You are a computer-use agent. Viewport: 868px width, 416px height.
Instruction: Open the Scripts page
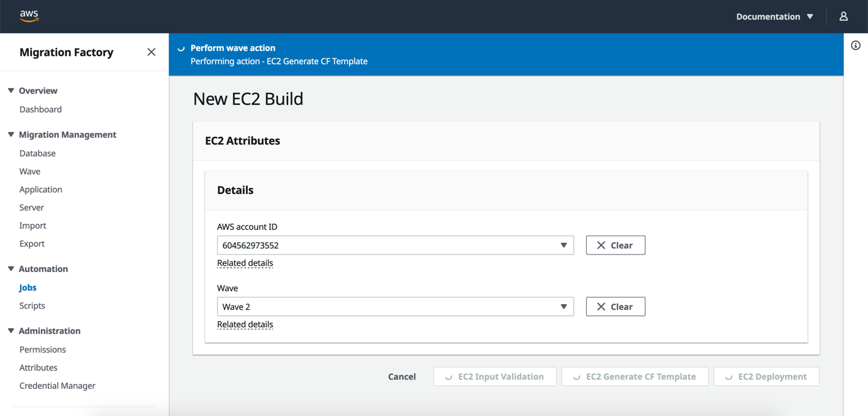(x=32, y=305)
